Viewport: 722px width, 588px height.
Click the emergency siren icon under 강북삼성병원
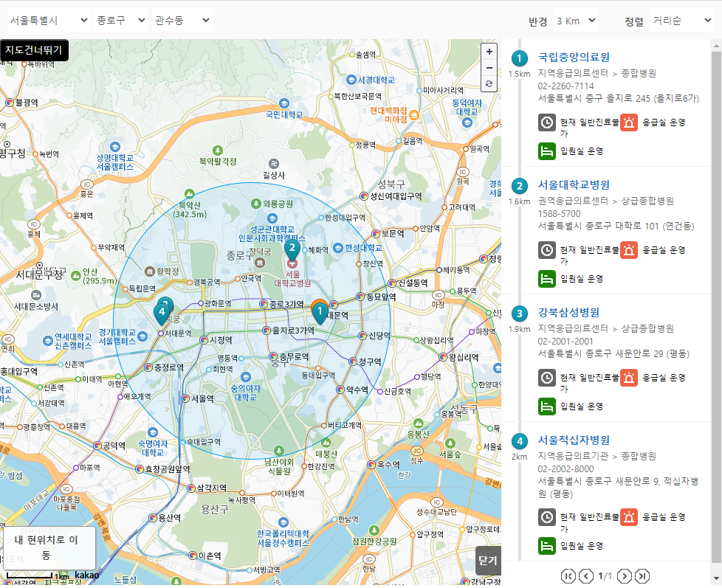point(628,377)
